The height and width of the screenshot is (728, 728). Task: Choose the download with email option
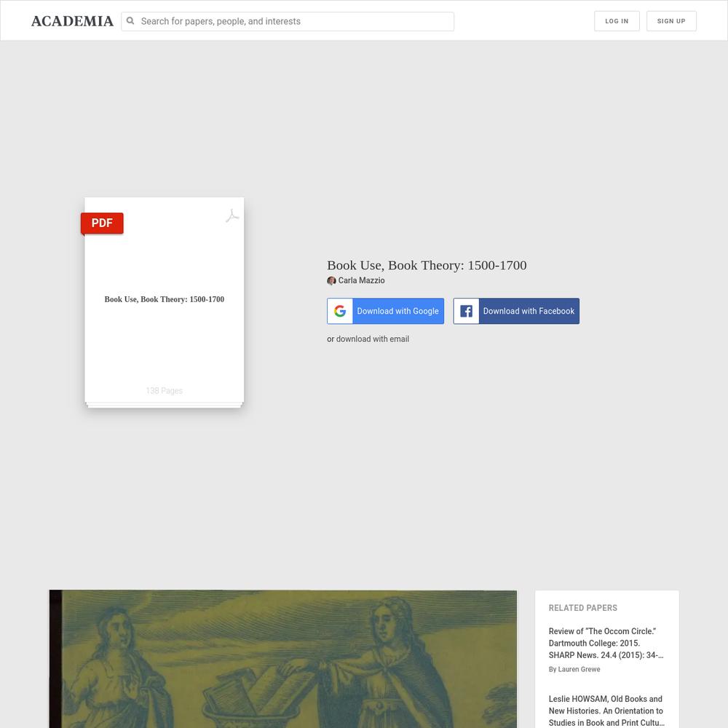pyautogui.click(x=368, y=339)
